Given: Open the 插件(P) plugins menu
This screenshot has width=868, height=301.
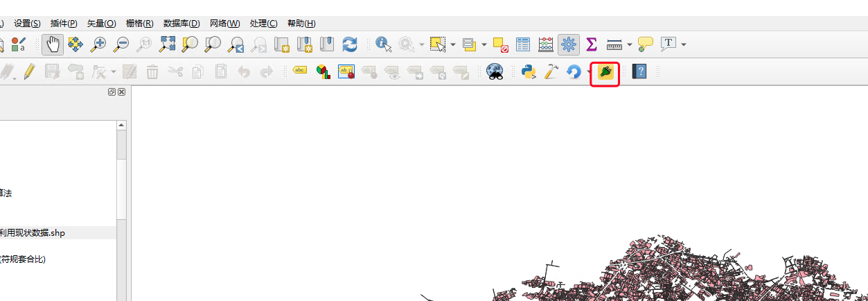Looking at the screenshot, I should [64, 24].
